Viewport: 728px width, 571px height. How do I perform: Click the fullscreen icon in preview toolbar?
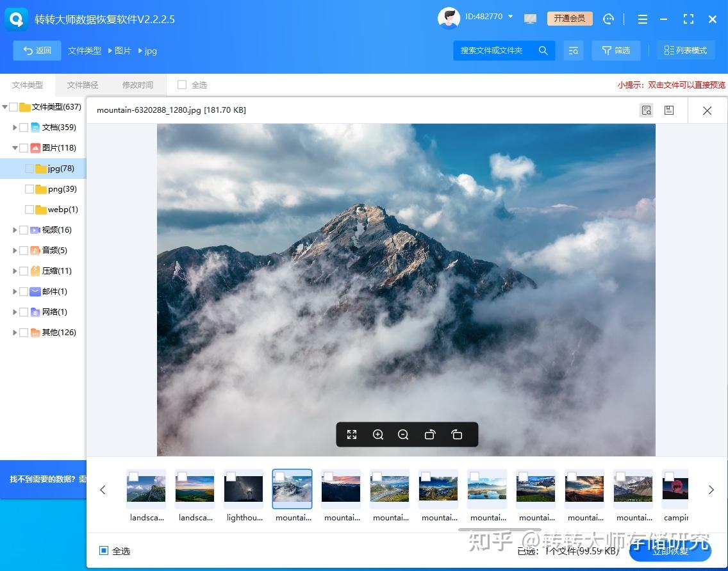coord(352,434)
